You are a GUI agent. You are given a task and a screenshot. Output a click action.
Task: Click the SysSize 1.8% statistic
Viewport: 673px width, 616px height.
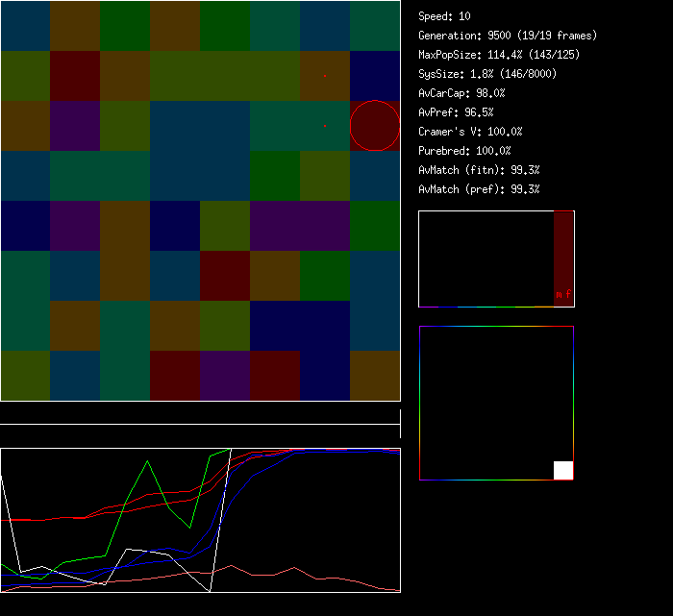pos(487,74)
